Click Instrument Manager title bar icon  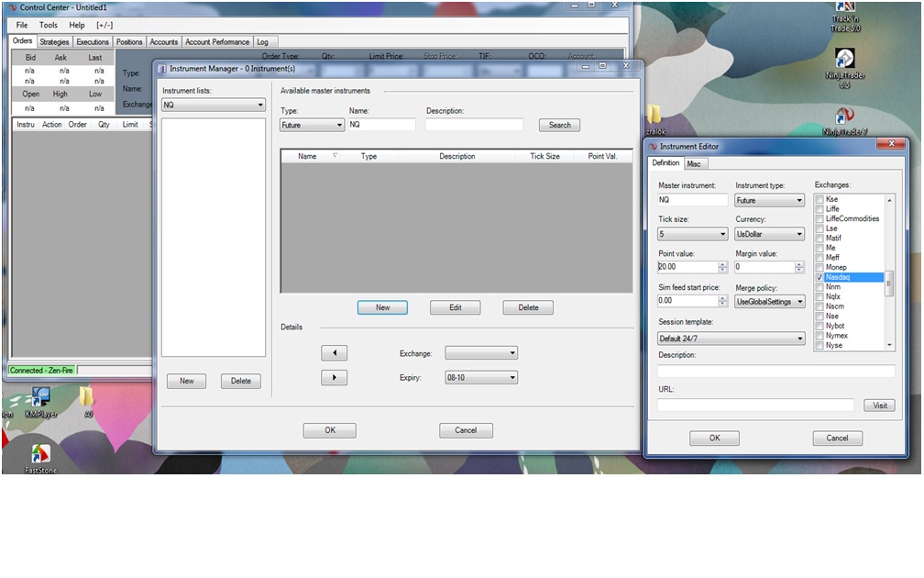(162, 69)
